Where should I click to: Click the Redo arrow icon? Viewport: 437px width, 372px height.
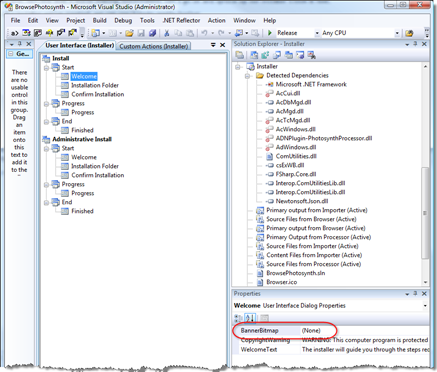[x=221, y=33]
